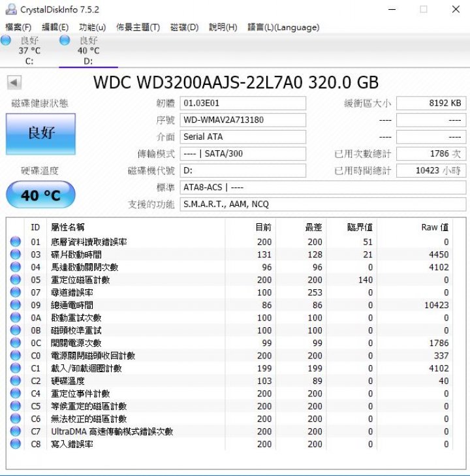Click the serial number field WD-WMAV2A713180
Viewport: 470px width, 476px height.
point(242,120)
